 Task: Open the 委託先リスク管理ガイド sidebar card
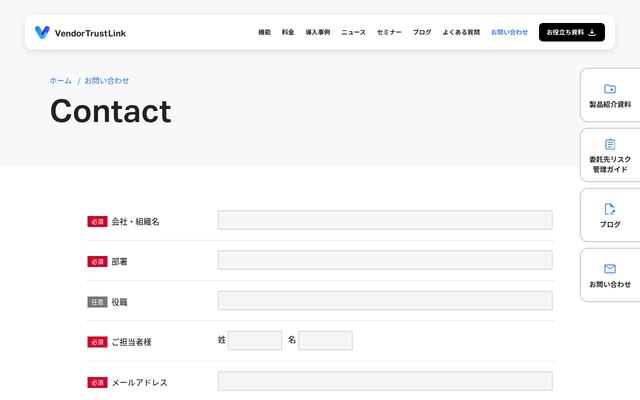pos(610,155)
